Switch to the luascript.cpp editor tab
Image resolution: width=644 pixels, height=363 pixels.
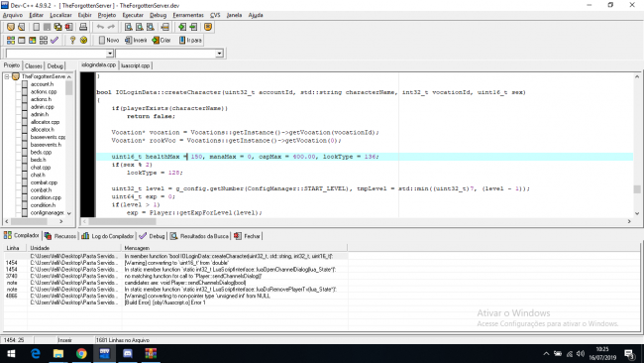(136, 65)
